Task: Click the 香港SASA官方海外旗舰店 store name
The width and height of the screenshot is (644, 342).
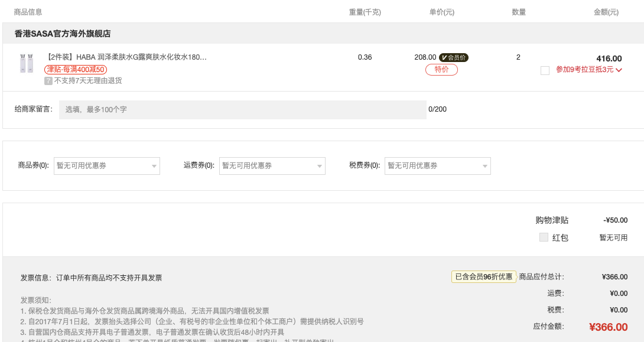Action: 63,34
